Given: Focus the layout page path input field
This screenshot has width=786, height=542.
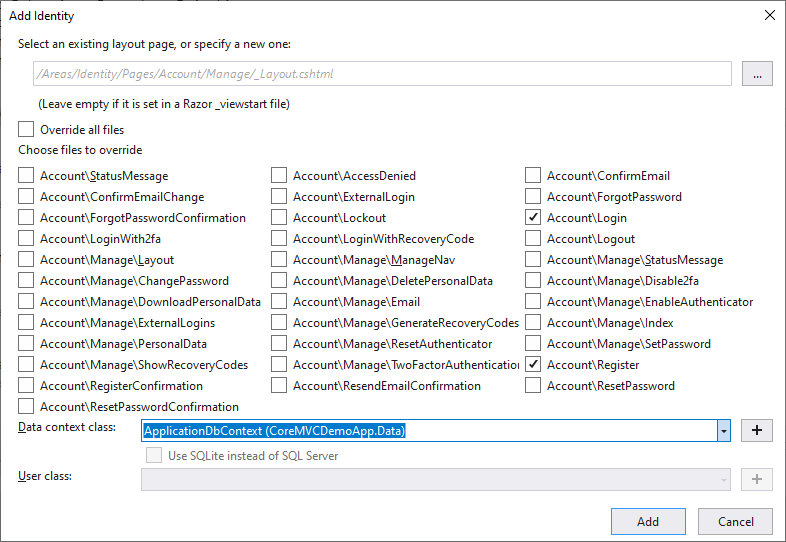Looking at the screenshot, I should 382,74.
